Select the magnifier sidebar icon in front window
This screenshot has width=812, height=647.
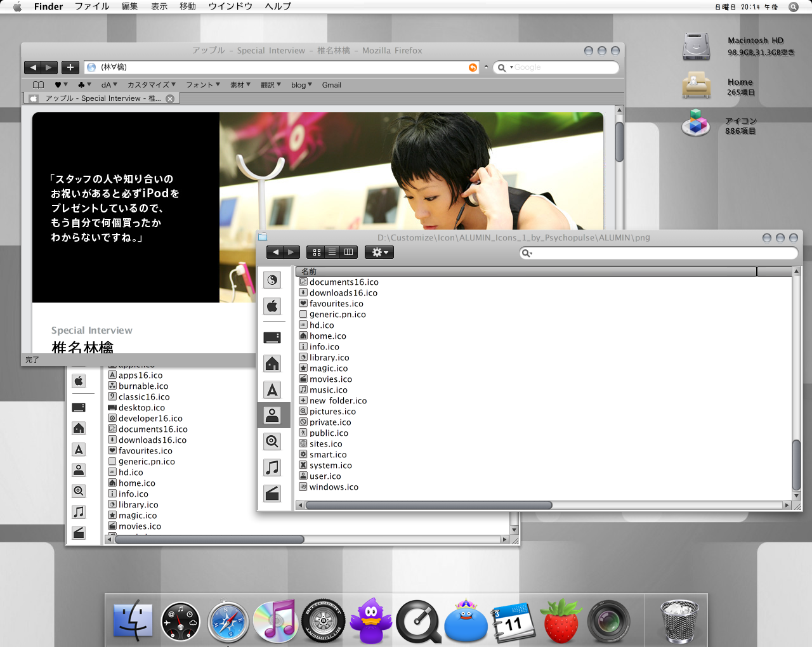point(272,441)
